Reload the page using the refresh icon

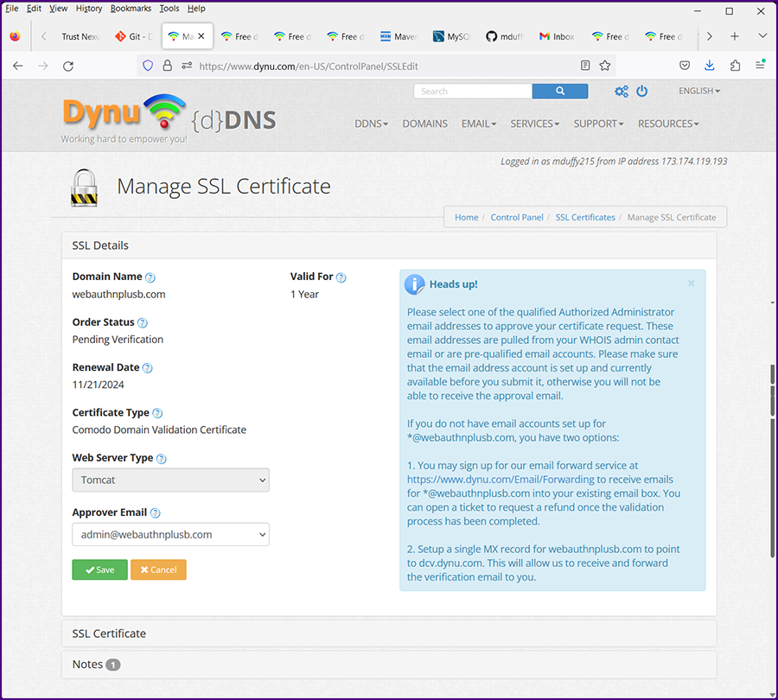coord(68,66)
